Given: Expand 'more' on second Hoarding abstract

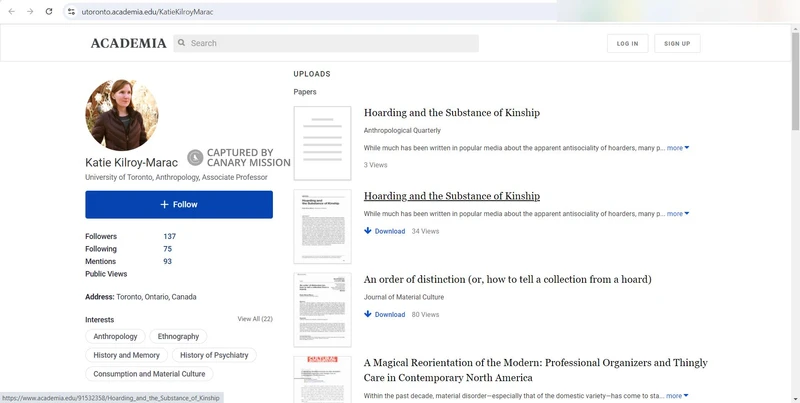Looking at the screenshot, I should (678, 214).
